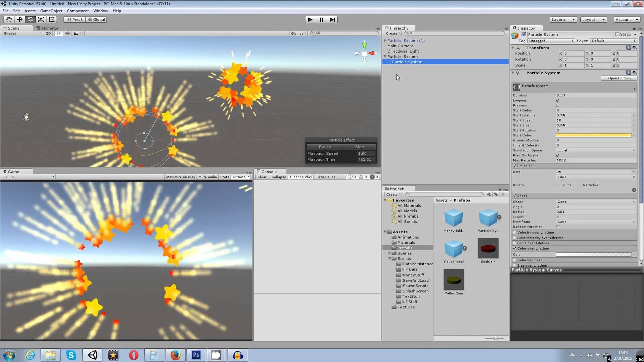Click the add module plus icon

pos(634,89)
